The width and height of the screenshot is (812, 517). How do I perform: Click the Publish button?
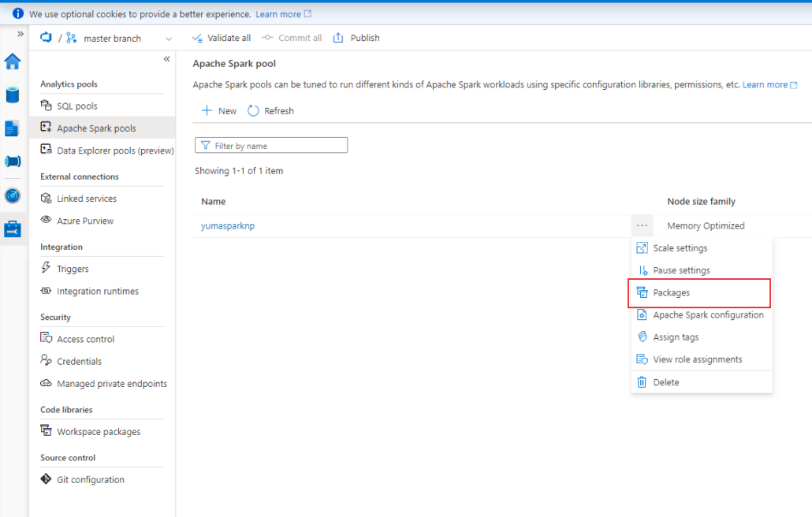(356, 38)
